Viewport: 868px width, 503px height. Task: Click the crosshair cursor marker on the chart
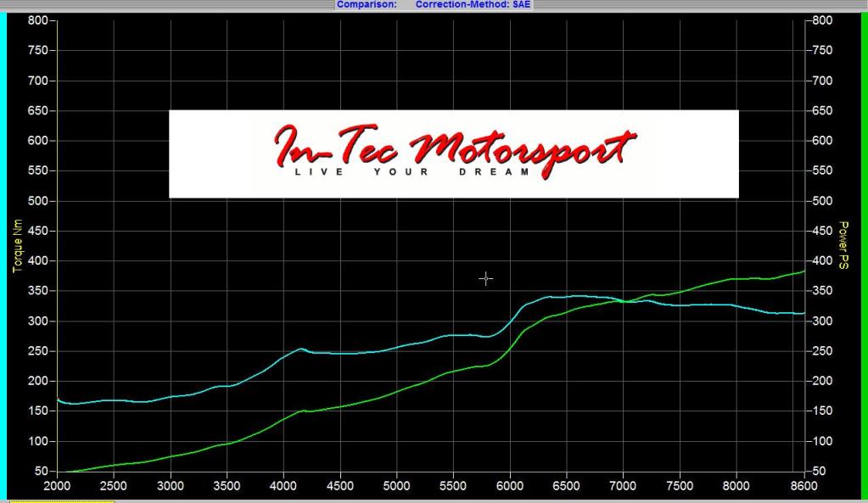coord(485,279)
